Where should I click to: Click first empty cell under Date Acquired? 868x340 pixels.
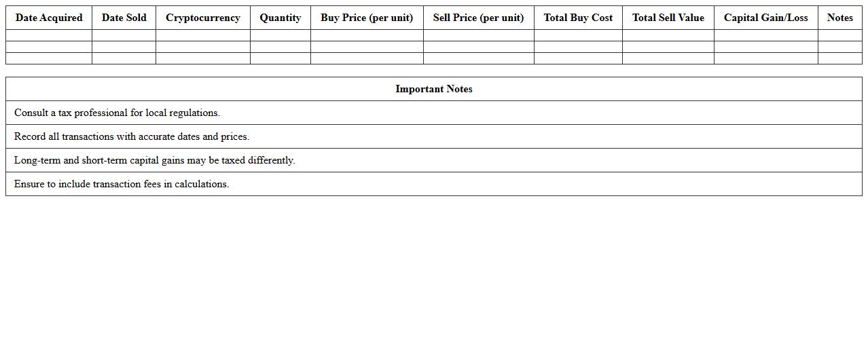[x=49, y=35]
